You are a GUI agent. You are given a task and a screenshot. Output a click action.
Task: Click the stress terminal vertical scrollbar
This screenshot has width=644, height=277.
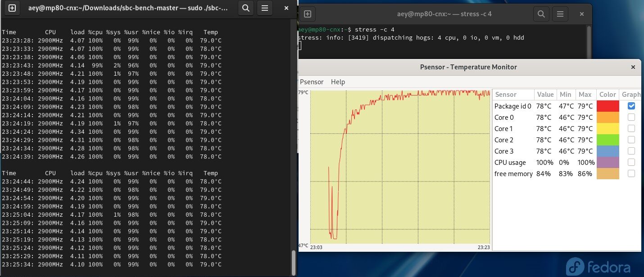click(x=589, y=42)
